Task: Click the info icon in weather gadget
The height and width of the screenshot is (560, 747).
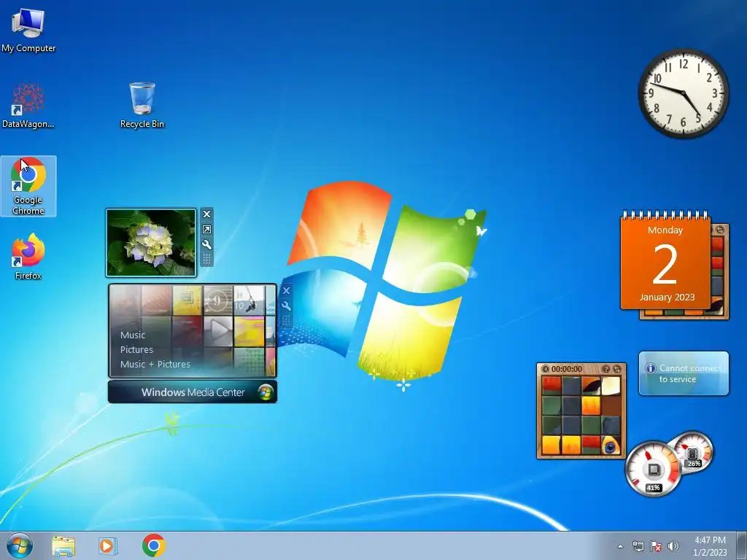Action: point(650,368)
